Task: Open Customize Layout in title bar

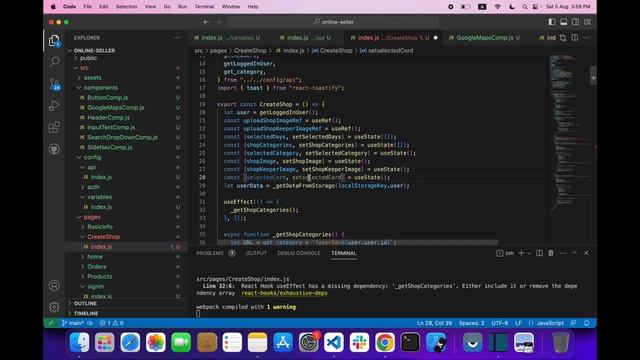Action: click(x=587, y=22)
